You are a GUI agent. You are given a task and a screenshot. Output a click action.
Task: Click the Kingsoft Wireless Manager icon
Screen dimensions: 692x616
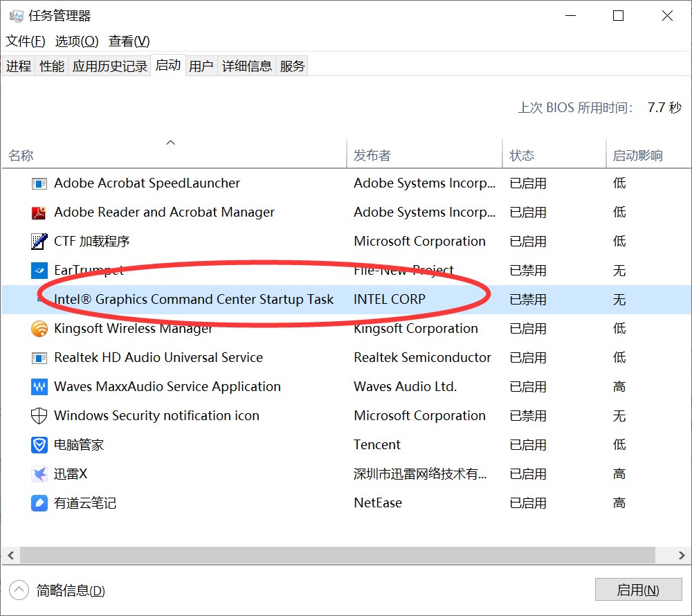click(x=39, y=329)
